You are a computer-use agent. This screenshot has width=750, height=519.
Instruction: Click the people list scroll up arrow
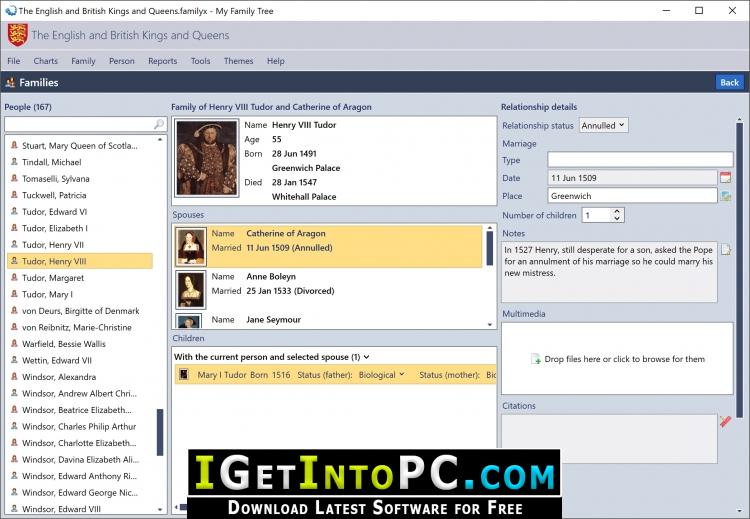pyautogui.click(x=160, y=140)
